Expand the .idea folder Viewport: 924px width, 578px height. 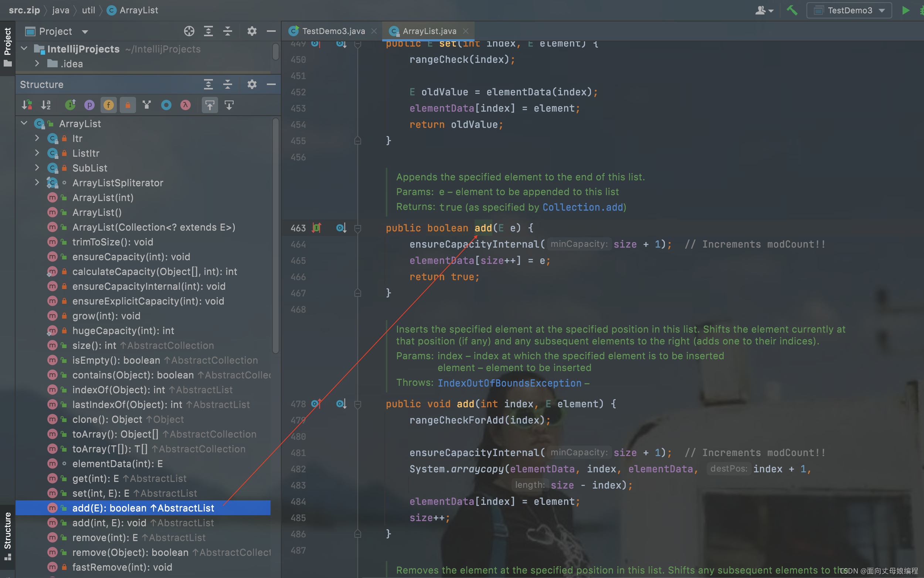pos(37,64)
